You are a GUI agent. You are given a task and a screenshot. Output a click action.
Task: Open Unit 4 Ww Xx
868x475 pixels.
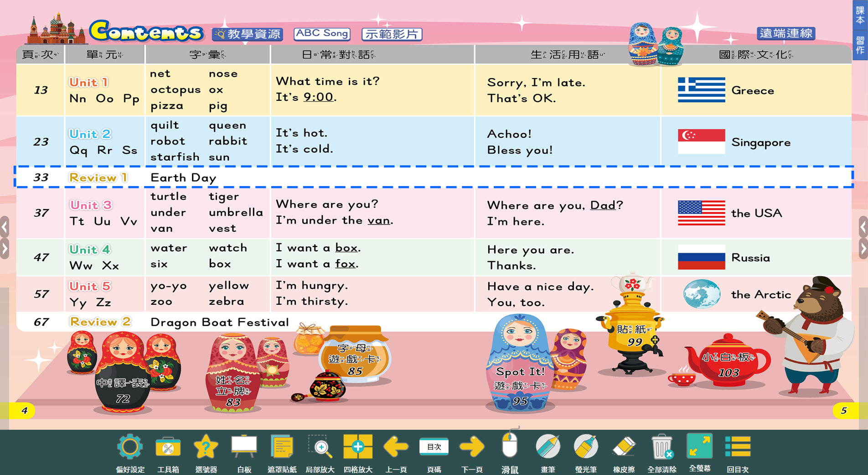click(x=94, y=257)
